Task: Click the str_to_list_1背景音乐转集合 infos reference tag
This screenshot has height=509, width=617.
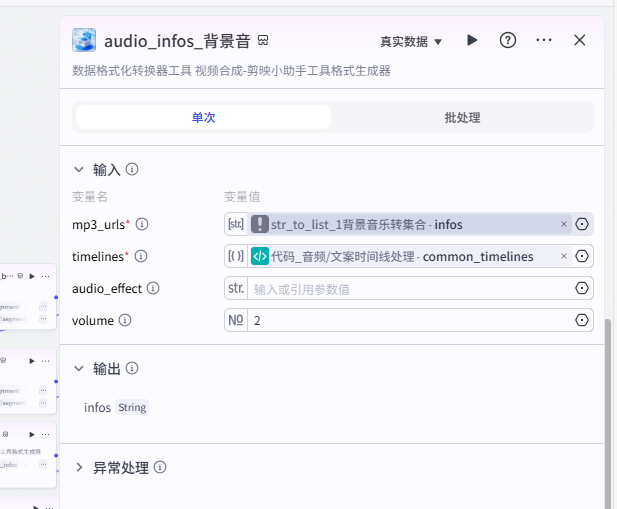Action: (409, 224)
